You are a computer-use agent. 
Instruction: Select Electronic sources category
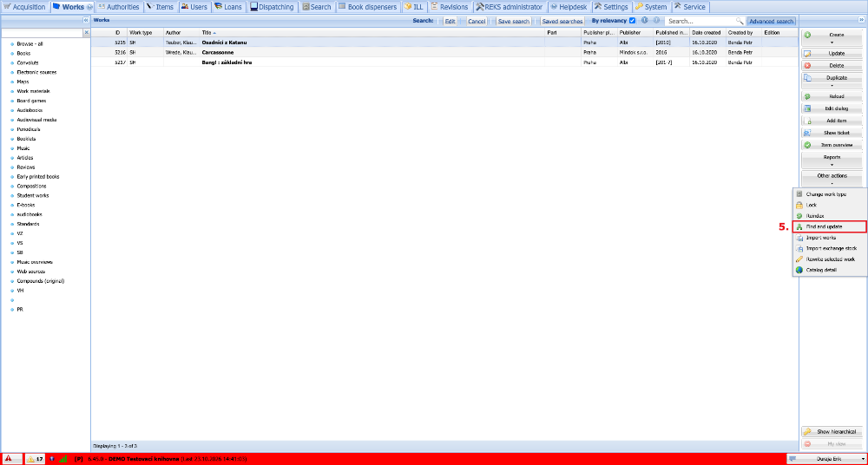(x=36, y=72)
